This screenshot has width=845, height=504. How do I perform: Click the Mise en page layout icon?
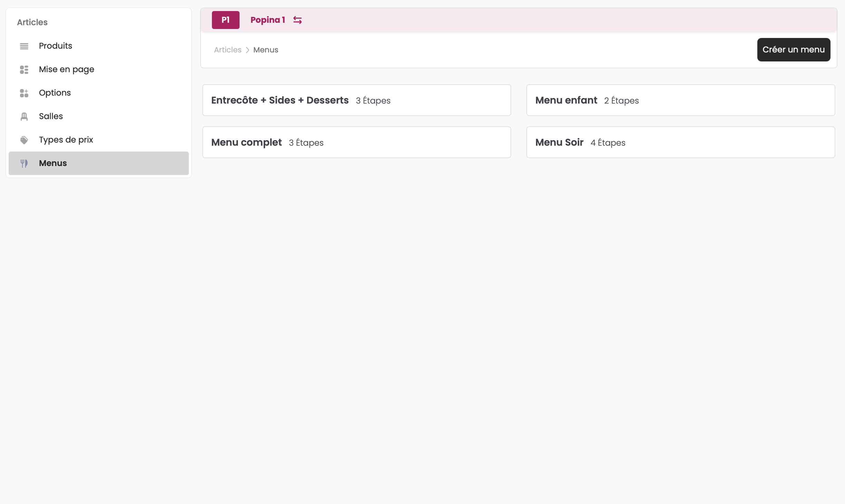tap(24, 69)
